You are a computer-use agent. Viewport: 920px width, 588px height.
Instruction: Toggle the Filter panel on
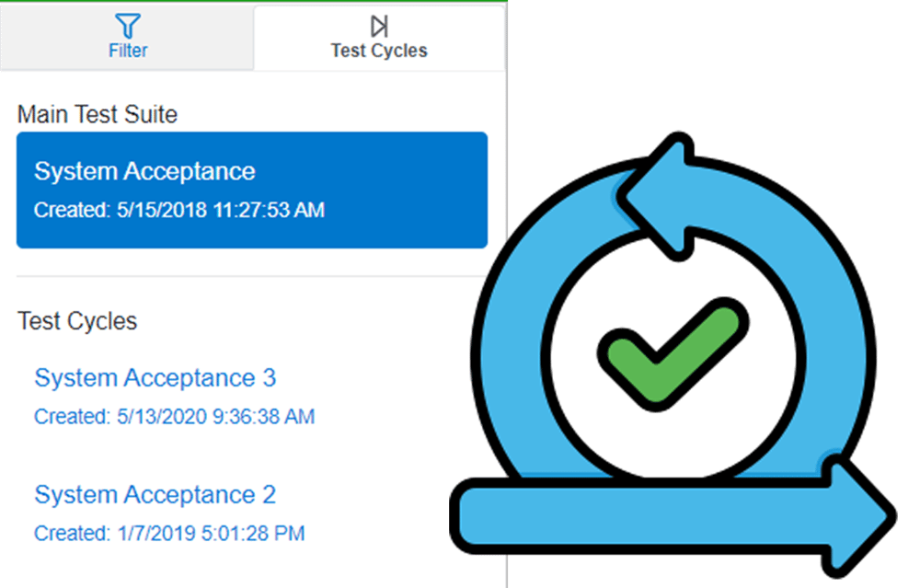click(x=127, y=37)
